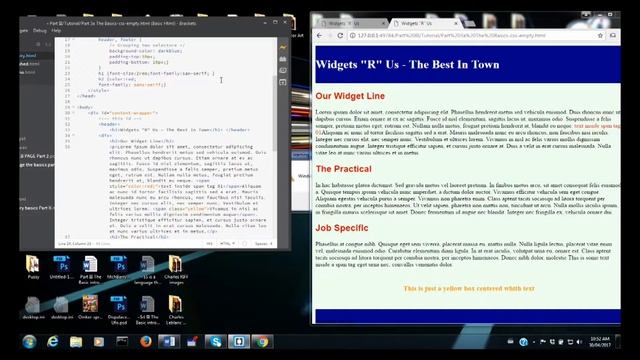This screenshot has width=640, height=360.
Task: Open the McHenry PSD file on desktop
Action: 119,267
